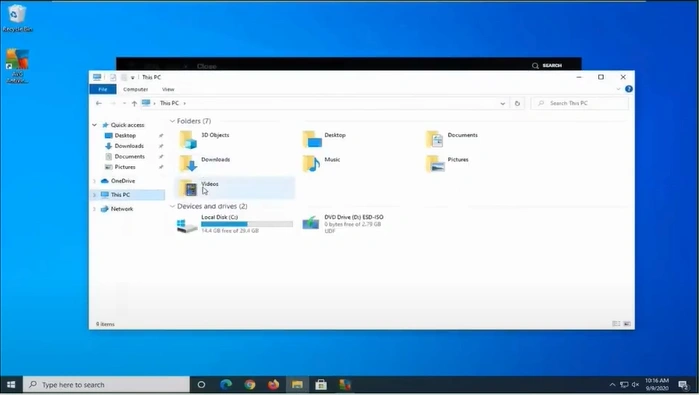
Task: Click the New folder icon in title bar
Action: (123, 78)
